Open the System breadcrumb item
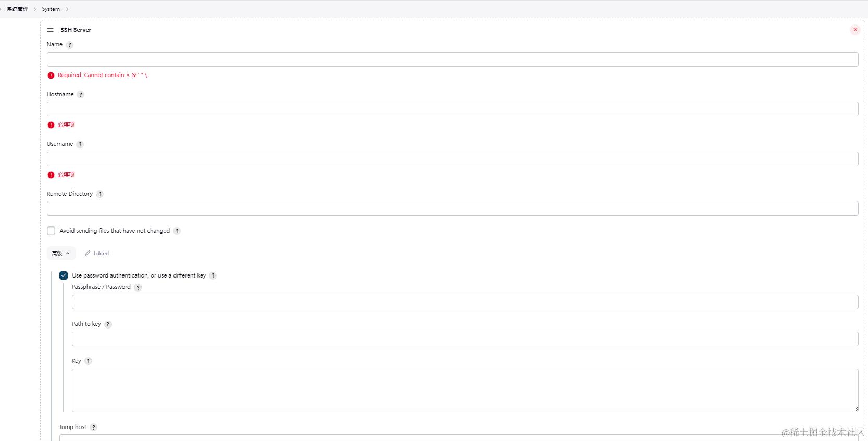Screen dimensions: 868x441 [51, 9]
